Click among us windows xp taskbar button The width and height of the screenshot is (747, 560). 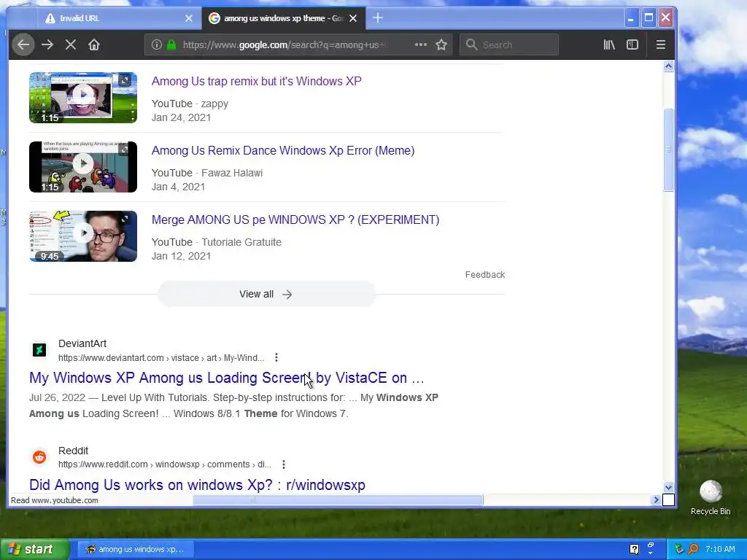tap(136, 549)
